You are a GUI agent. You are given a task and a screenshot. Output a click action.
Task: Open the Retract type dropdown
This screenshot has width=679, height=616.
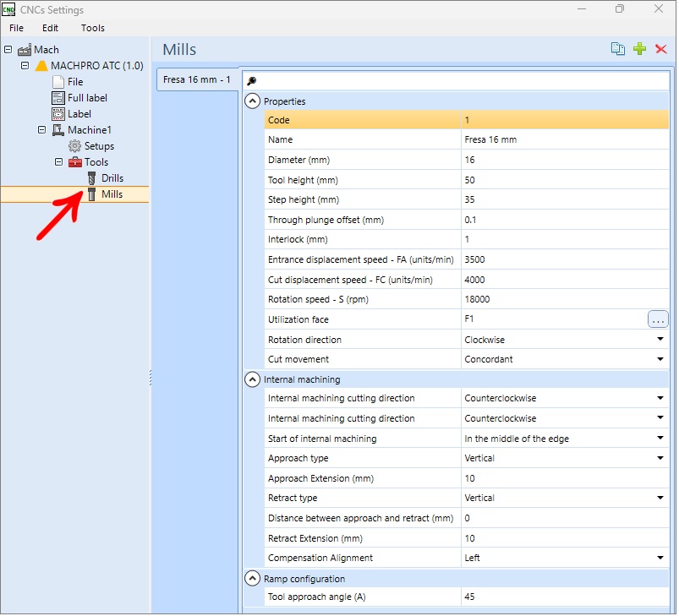[x=660, y=498]
